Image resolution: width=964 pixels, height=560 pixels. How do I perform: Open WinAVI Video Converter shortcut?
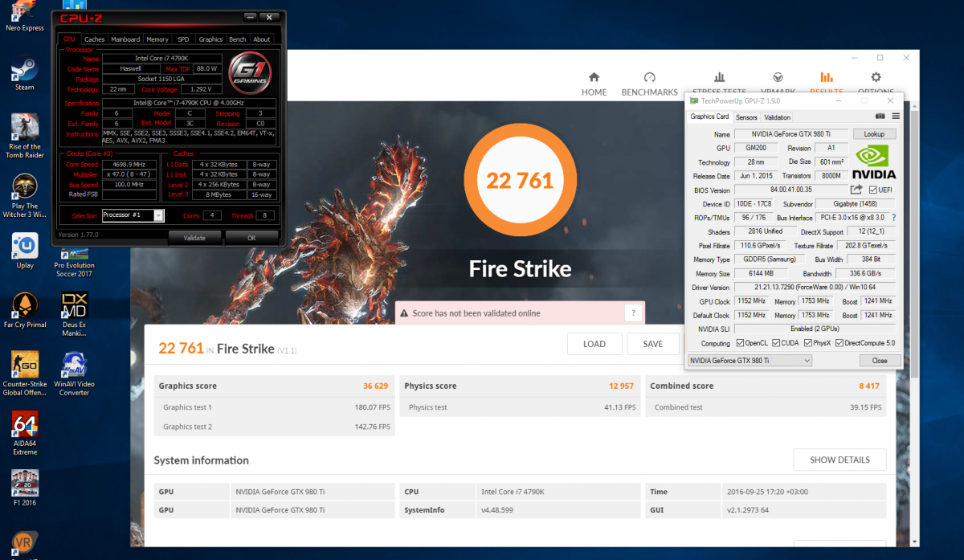click(74, 374)
